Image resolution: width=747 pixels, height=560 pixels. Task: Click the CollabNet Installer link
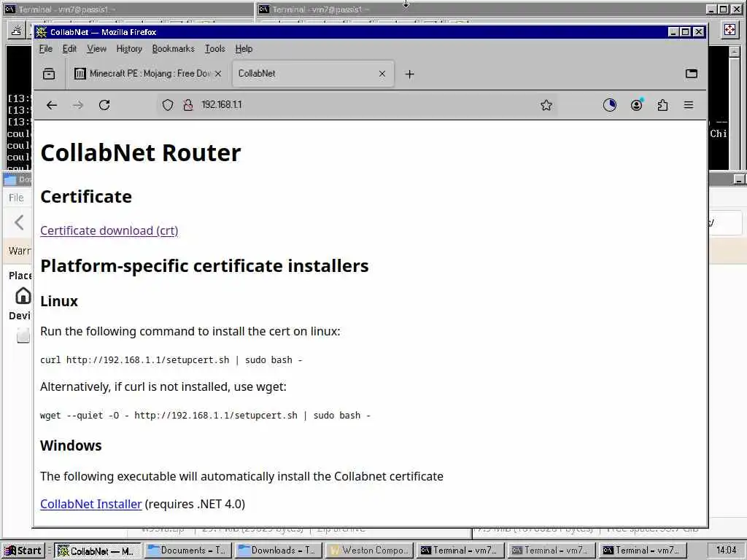tap(91, 505)
